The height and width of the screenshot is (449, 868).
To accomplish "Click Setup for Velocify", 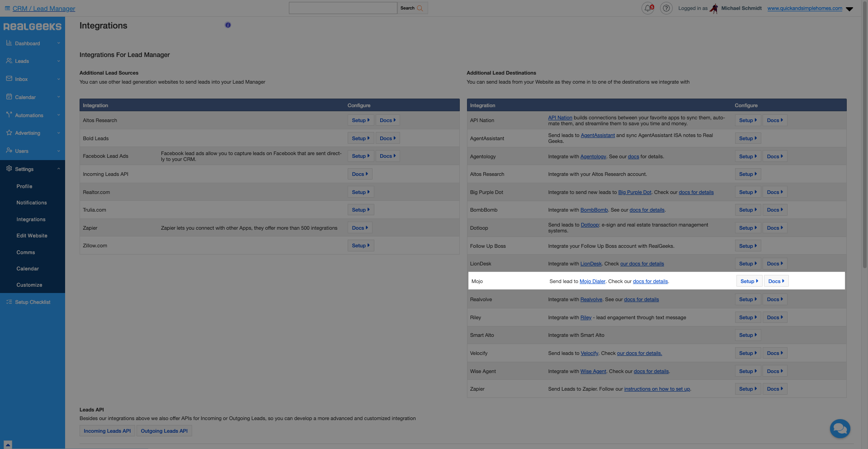I will tap(748, 353).
